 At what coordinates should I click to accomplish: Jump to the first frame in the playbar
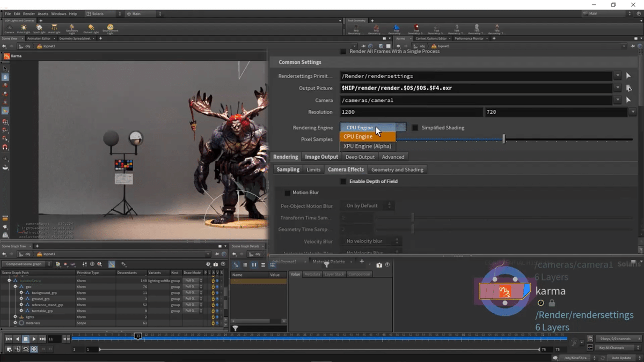[9, 339]
